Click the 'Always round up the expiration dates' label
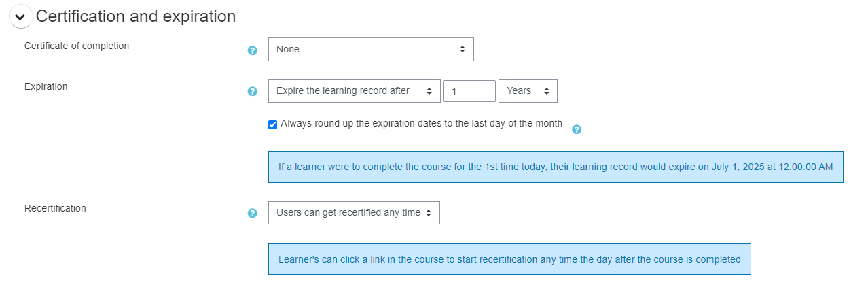This screenshot has width=868, height=283. pyautogui.click(x=421, y=124)
